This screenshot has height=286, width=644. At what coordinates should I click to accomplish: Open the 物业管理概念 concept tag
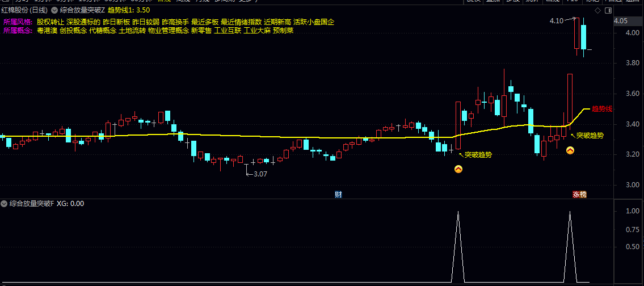(x=169, y=31)
